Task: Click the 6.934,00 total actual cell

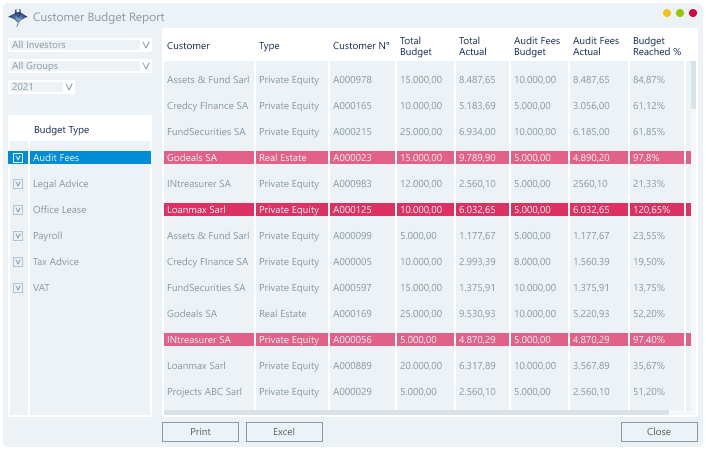Action: tap(477, 132)
